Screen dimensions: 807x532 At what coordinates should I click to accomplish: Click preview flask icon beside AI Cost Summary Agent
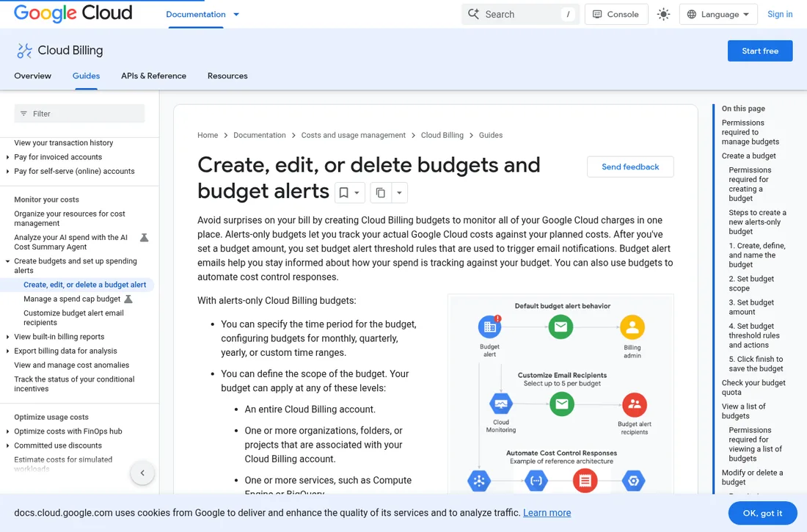[x=145, y=238]
